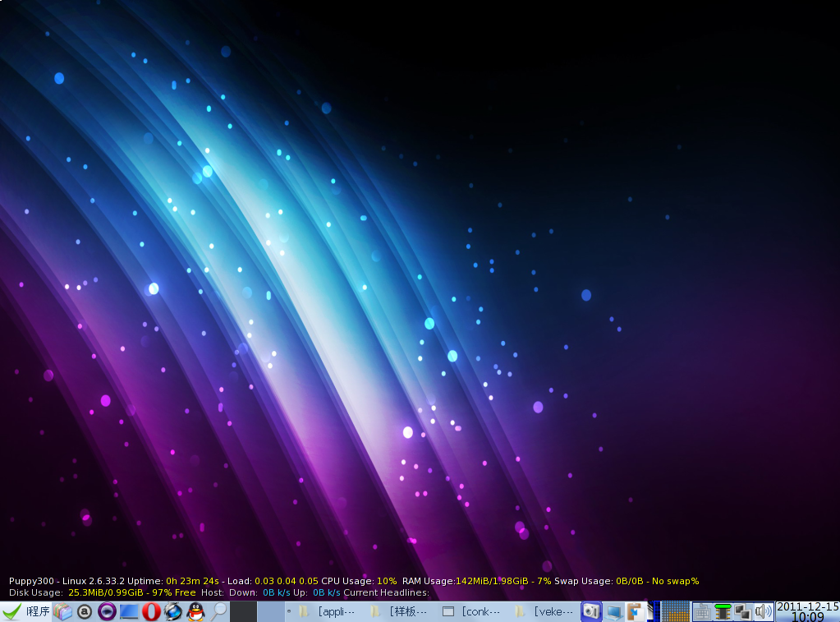840x622 pixels.
Task: Open the clipboard paste tray icon
Action: pyautogui.click(x=636, y=612)
